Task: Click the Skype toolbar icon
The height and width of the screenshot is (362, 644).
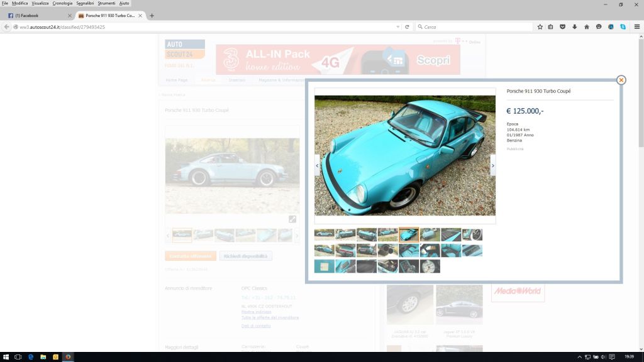Action: pos(623,26)
